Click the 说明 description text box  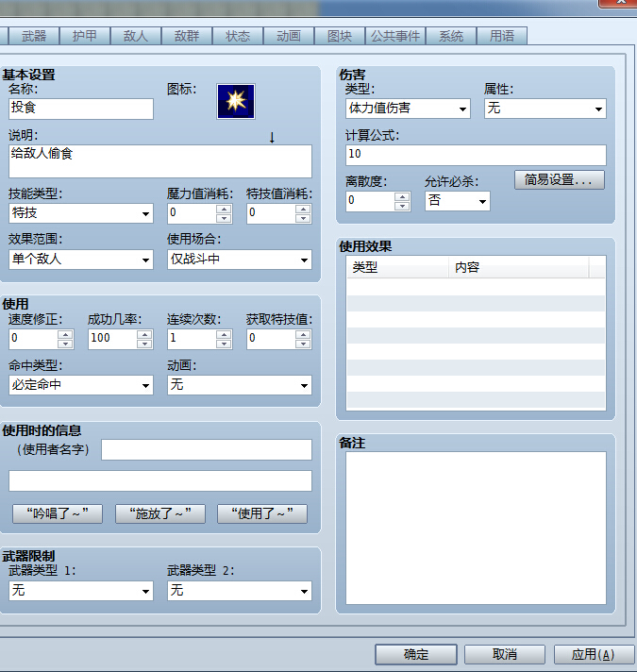pos(160,161)
